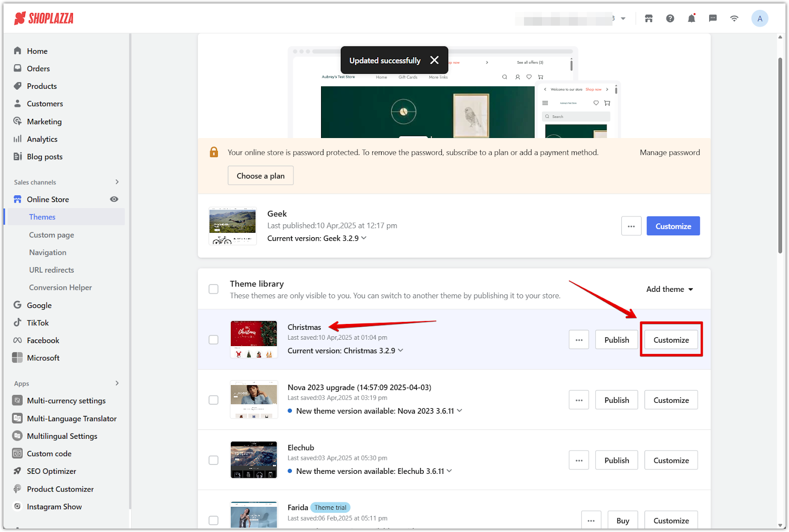Dismiss the Updated successfully toast
Image resolution: width=789 pixels, height=532 pixels.
[x=434, y=60]
